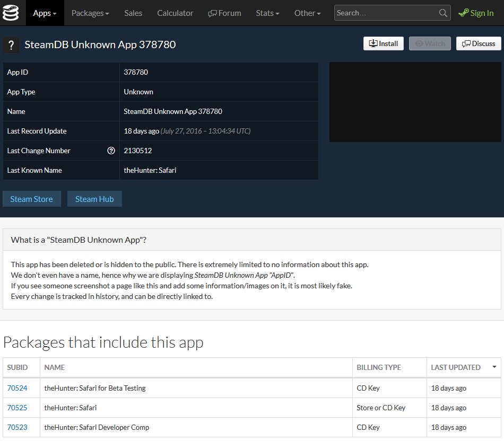Open package SubID 70523
The width and height of the screenshot is (504, 441).
point(17,427)
